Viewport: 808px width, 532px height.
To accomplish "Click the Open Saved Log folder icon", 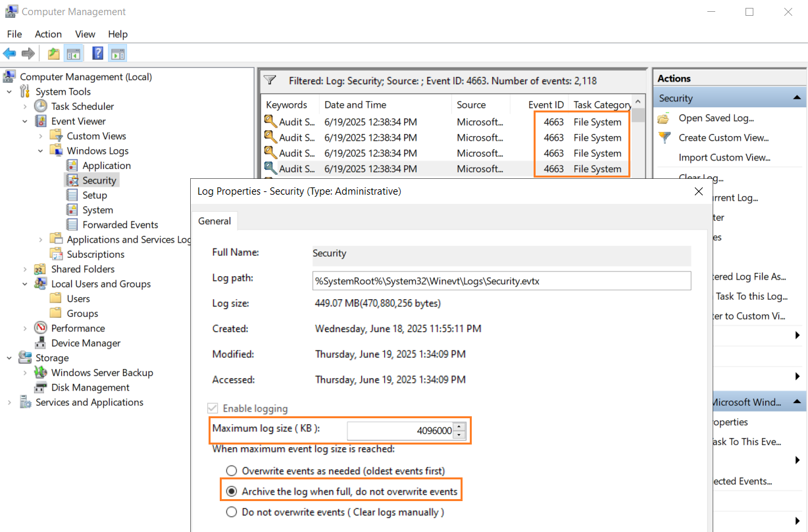I will (665, 118).
